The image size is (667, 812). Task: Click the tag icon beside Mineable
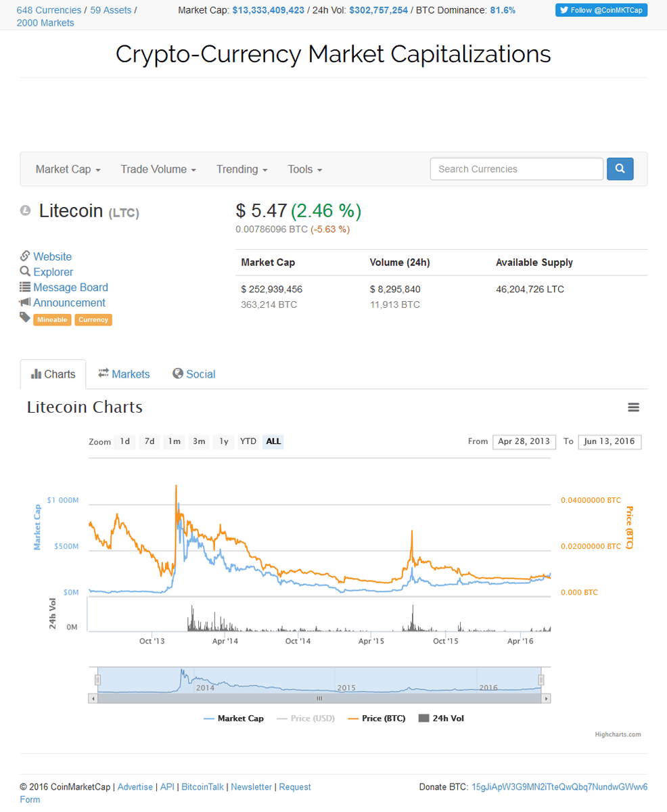point(25,317)
